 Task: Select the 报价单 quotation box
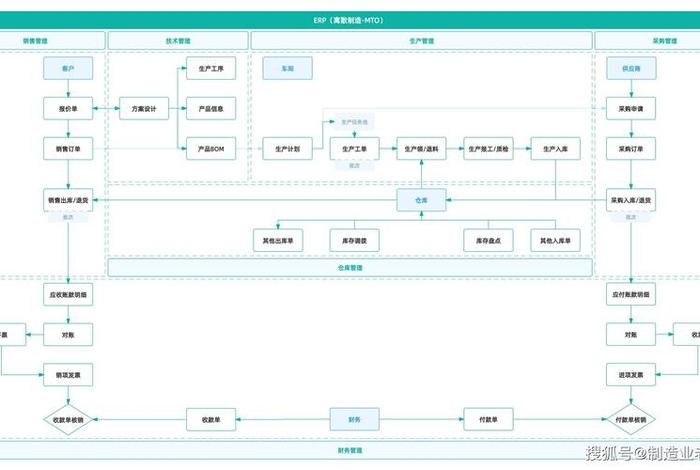(x=68, y=109)
